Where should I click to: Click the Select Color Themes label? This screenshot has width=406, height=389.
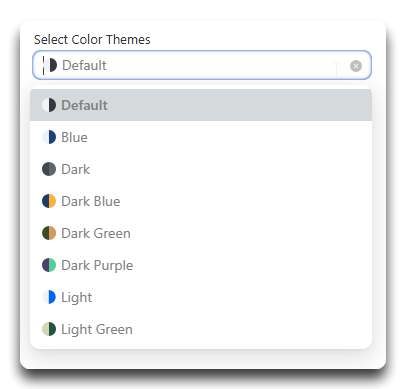click(92, 39)
